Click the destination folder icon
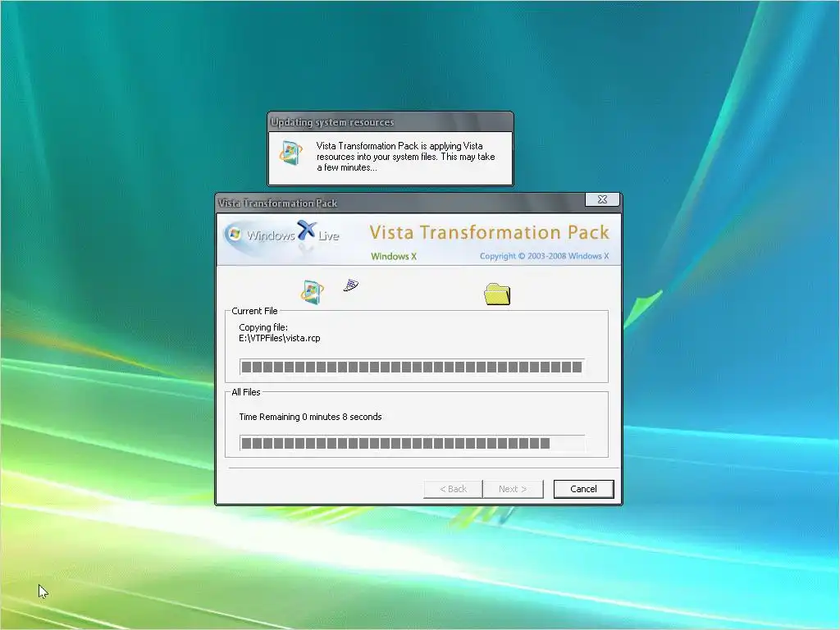The height and width of the screenshot is (630, 840). coord(497,294)
